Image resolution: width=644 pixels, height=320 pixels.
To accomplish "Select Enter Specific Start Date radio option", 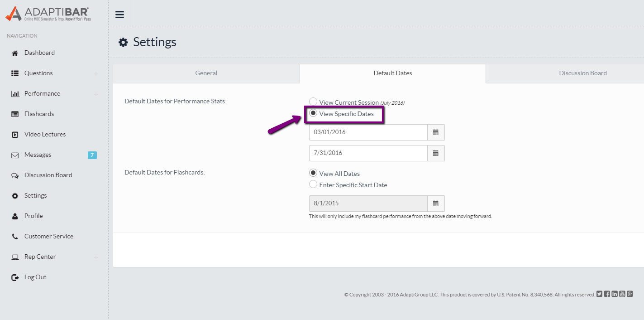I will click(x=313, y=184).
